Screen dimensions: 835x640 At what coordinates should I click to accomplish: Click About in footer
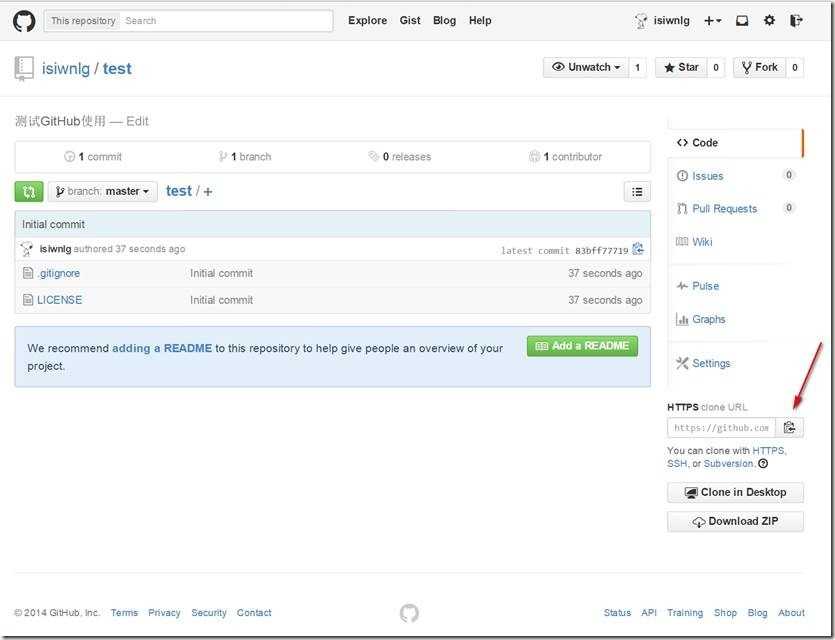tap(791, 613)
